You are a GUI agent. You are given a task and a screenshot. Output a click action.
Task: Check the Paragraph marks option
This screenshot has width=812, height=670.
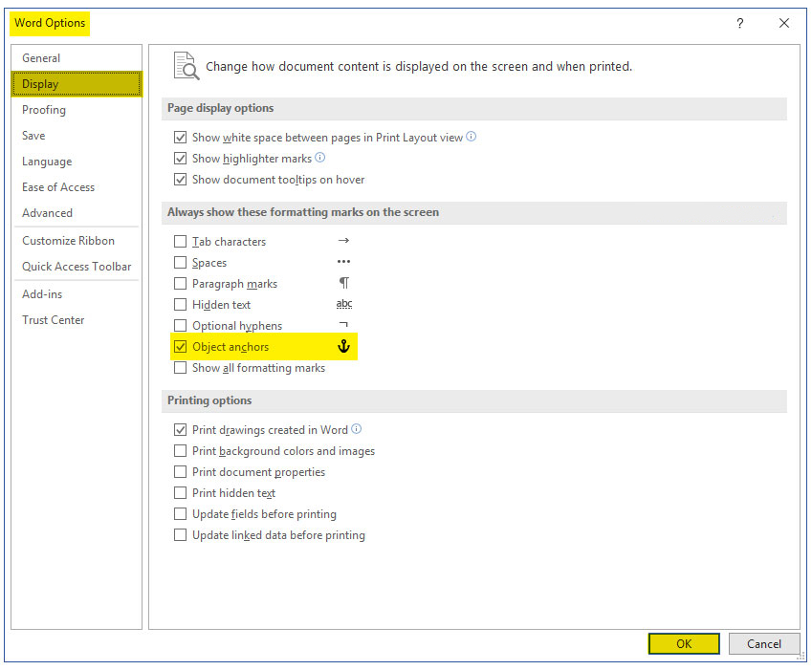coord(180,284)
